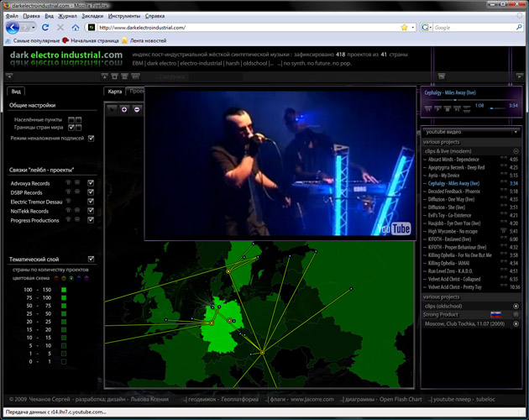Switch site language with the 'en' button
The image size is (529, 420).
[136, 76]
